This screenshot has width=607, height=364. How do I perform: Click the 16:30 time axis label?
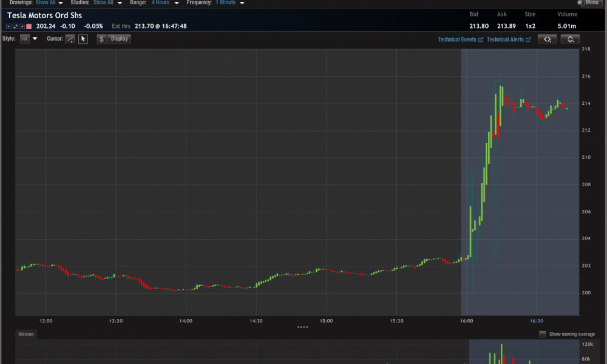tap(537, 321)
